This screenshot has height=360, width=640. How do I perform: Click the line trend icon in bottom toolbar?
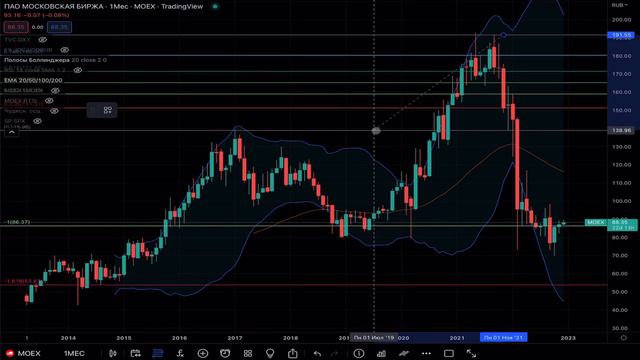pyautogui.click(x=404, y=353)
